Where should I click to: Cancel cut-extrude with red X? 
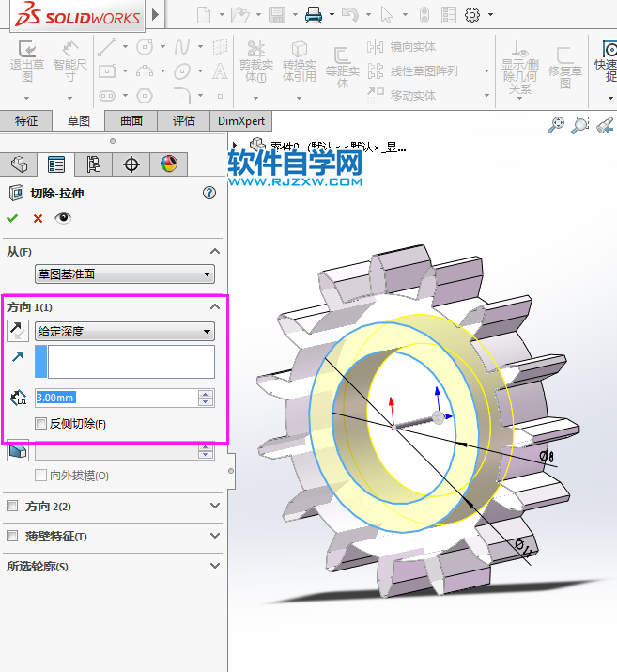(39, 219)
